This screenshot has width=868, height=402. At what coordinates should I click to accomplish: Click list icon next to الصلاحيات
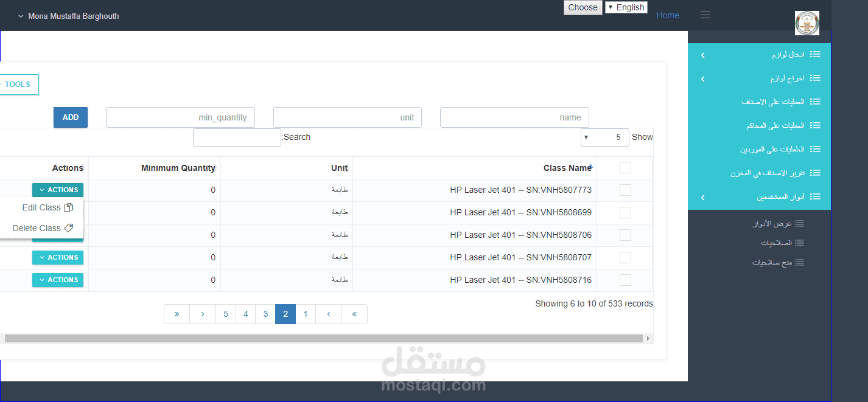tap(799, 243)
